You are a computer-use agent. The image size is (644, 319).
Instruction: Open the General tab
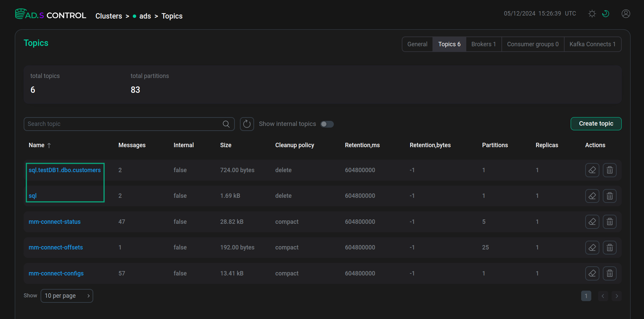(417, 44)
